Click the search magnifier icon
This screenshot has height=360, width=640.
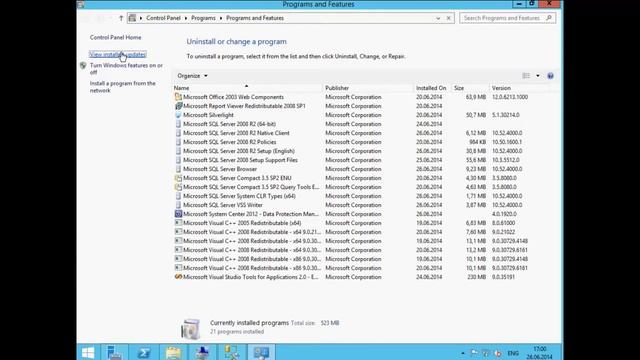click(549, 18)
